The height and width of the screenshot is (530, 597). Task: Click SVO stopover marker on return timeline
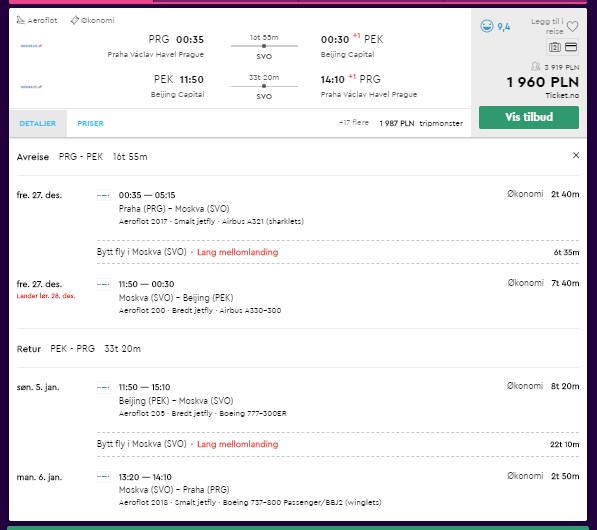(264, 86)
